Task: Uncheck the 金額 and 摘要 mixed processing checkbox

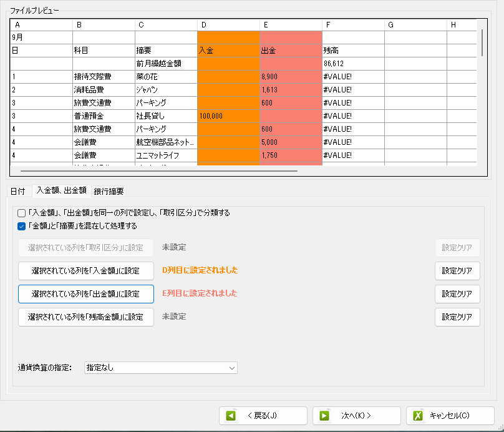Action: [x=22, y=226]
